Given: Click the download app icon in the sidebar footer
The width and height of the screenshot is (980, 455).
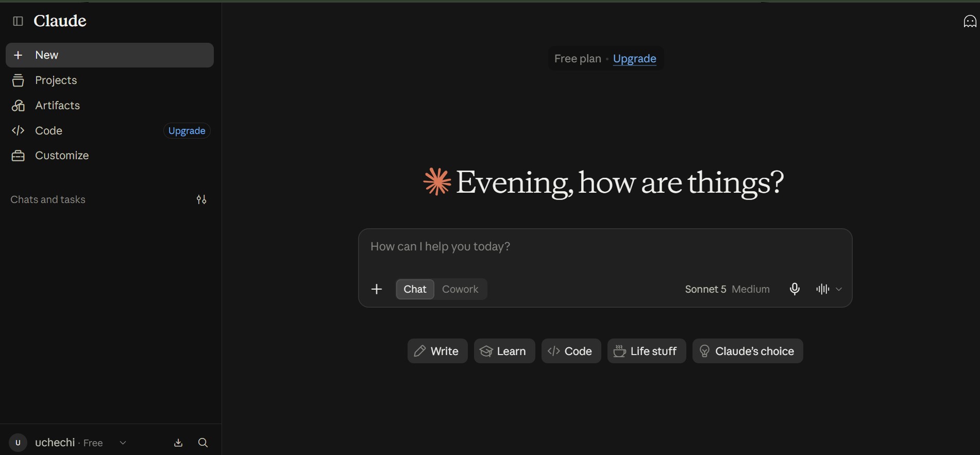Looking at the screenshot, I should click(178, 443).
